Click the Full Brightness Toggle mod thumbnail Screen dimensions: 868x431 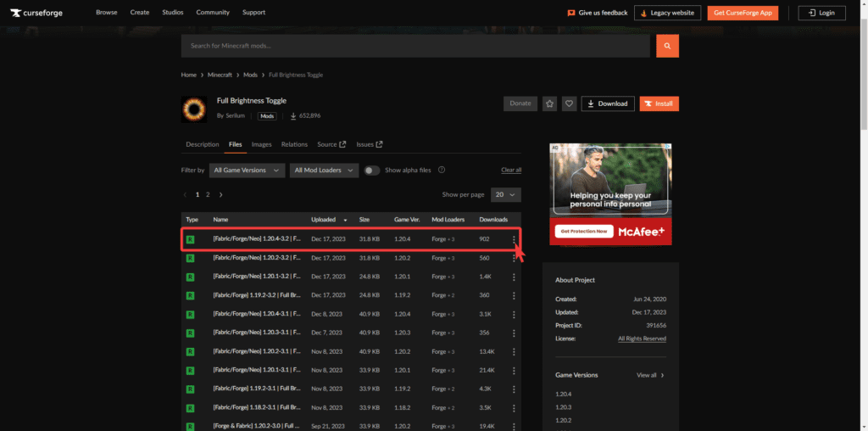coord(194,109)
